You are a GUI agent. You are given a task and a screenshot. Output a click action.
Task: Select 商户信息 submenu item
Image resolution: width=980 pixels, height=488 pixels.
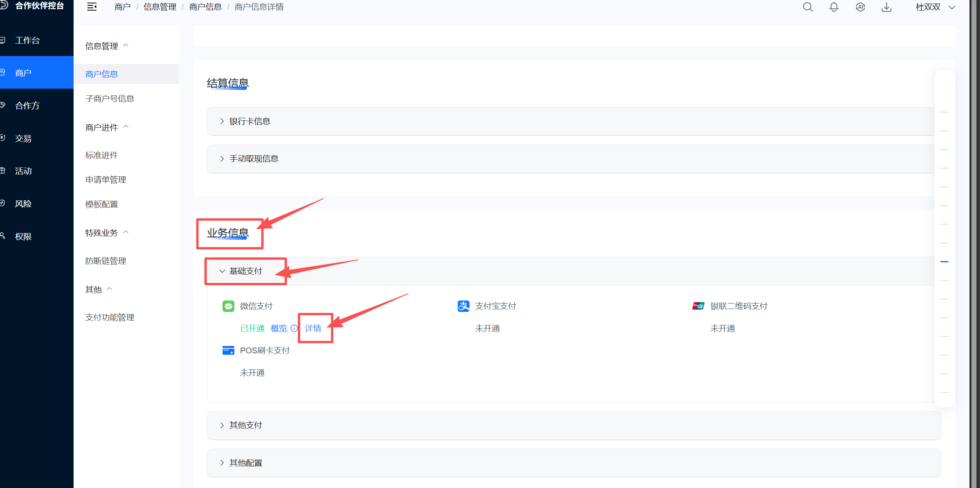click(126, 74)
